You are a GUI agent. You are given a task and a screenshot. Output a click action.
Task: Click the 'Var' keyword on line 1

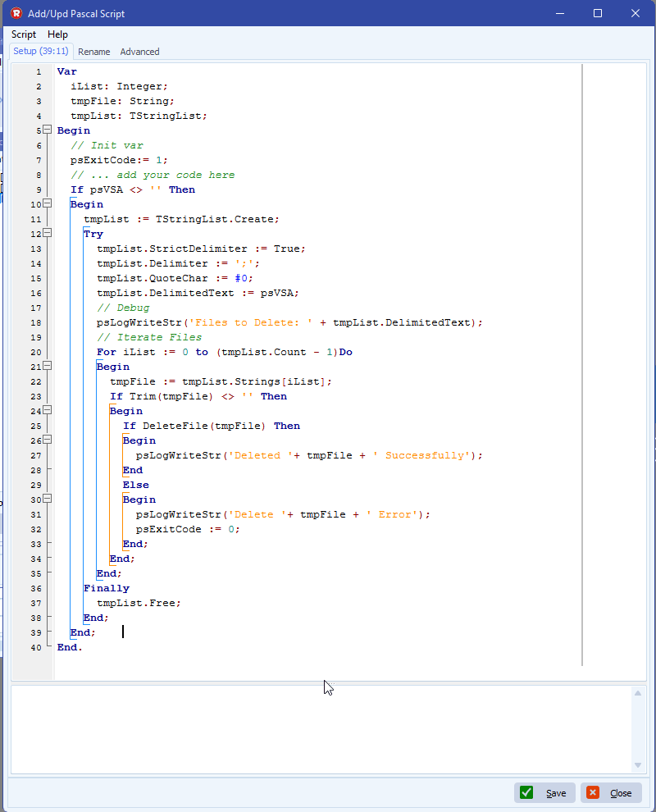click(66, 71)
